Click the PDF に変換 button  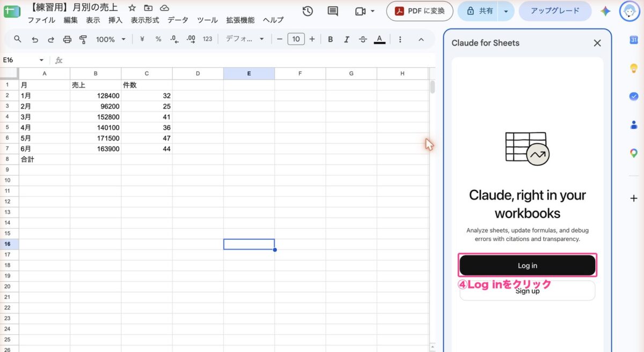420,11
